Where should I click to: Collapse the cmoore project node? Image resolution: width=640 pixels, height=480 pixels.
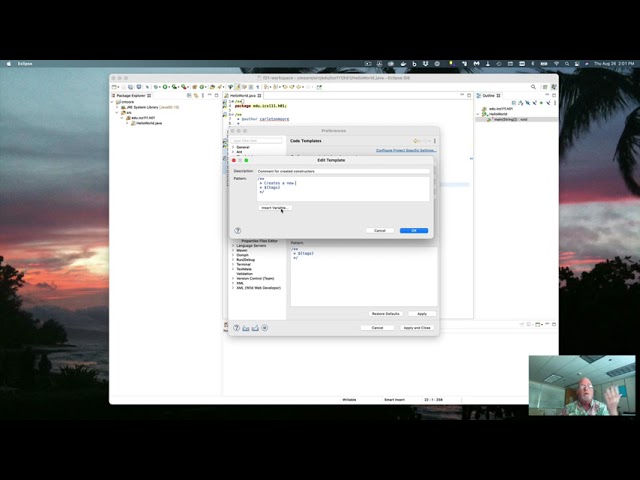pos(113,102)
